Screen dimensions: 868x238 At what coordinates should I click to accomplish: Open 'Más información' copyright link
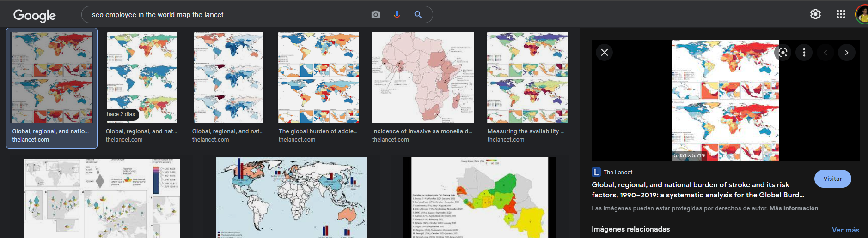[x=794, y=208]
